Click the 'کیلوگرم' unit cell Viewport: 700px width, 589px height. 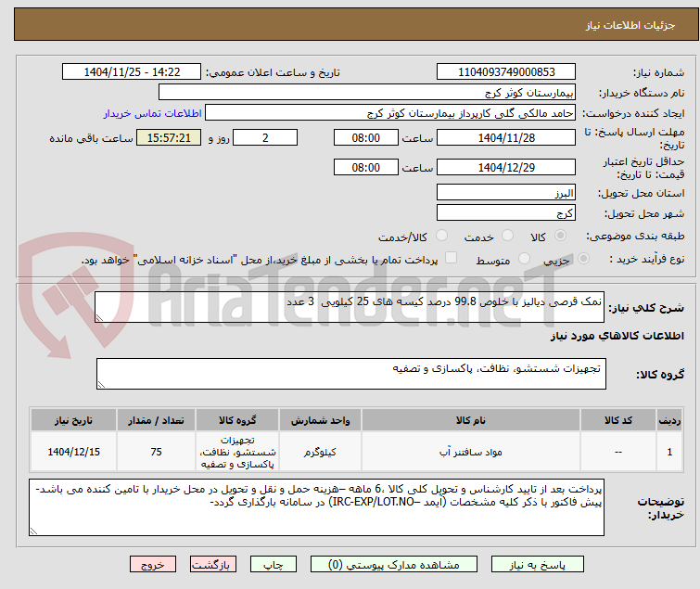320,452
